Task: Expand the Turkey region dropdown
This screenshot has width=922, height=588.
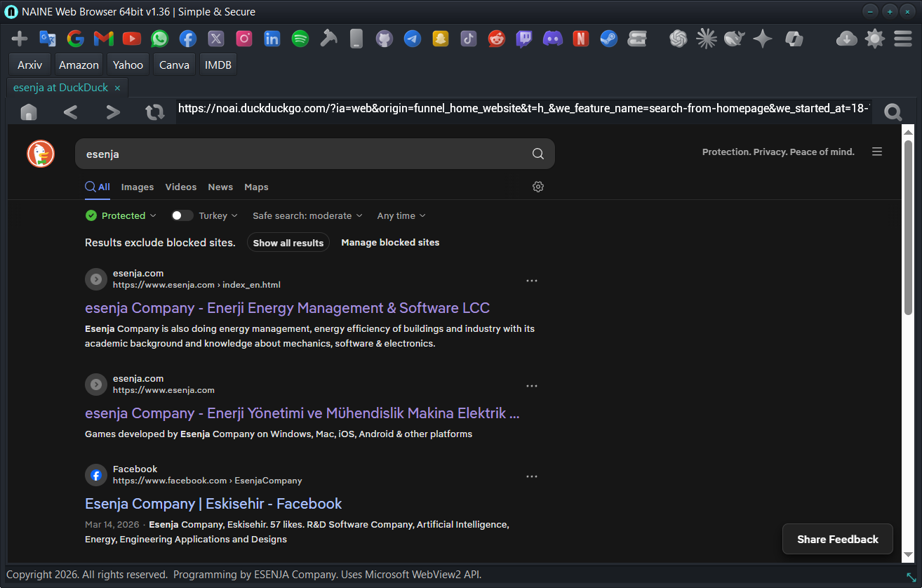Action: click(x=218, y=215)
